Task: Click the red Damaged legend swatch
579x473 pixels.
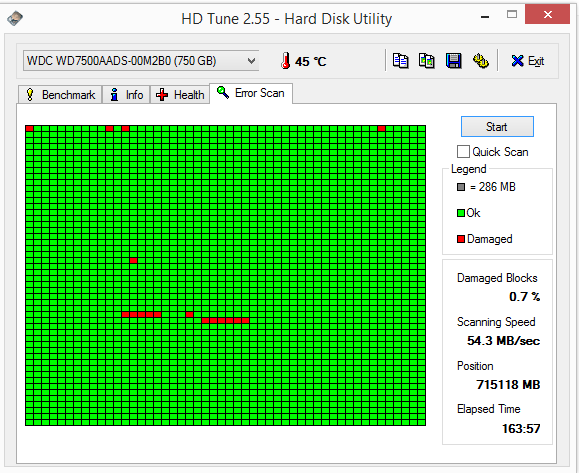Action: 460,239
